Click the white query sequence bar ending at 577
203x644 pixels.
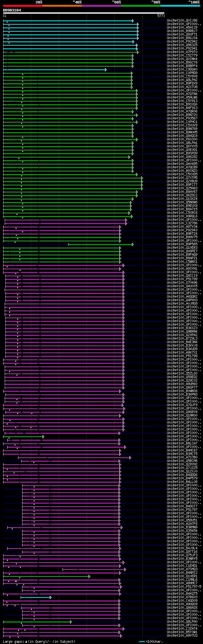pos(84,13)
